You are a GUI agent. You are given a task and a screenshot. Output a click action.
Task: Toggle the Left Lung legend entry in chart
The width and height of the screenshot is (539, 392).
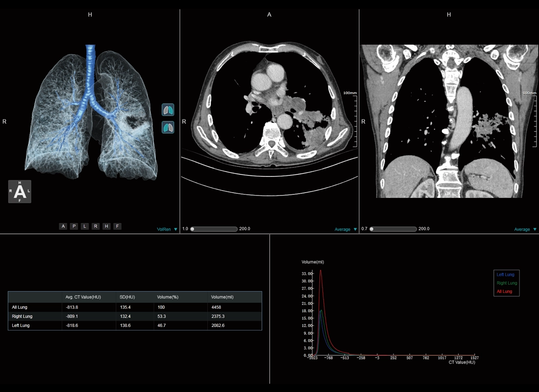coord(505,275)
